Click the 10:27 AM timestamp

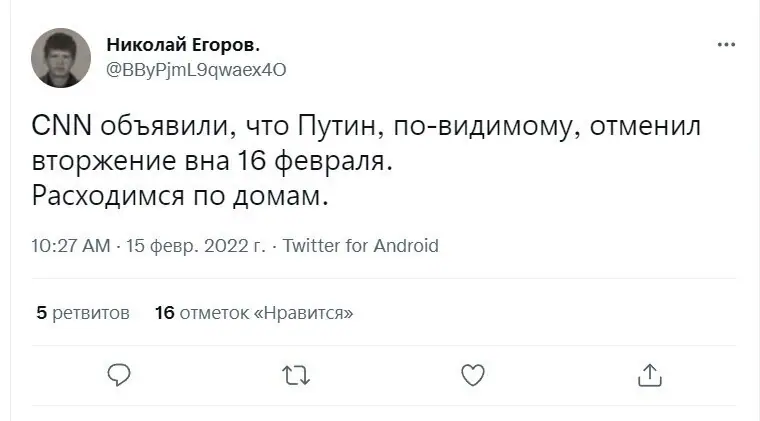click(x=71, y=246)
